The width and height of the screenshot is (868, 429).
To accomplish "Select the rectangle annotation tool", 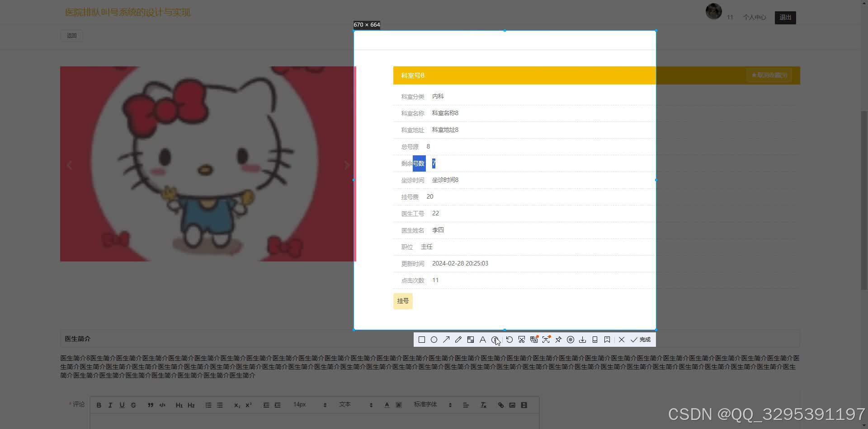I will point(422,340).
